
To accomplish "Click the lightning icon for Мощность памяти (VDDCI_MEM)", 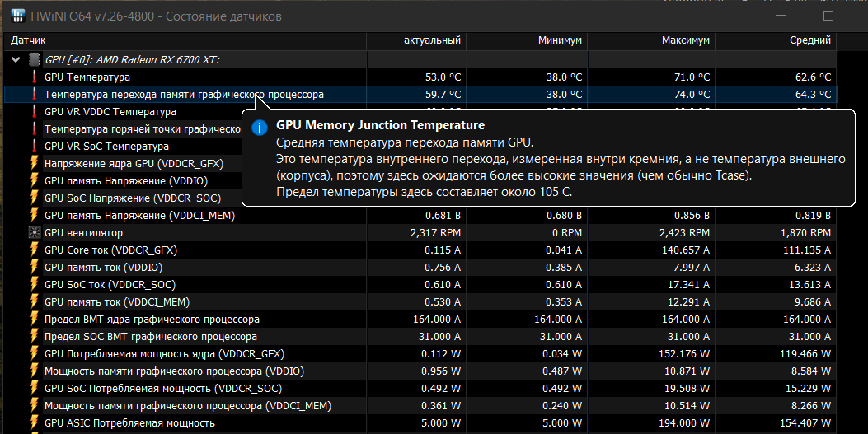I will tap(35, 405).
